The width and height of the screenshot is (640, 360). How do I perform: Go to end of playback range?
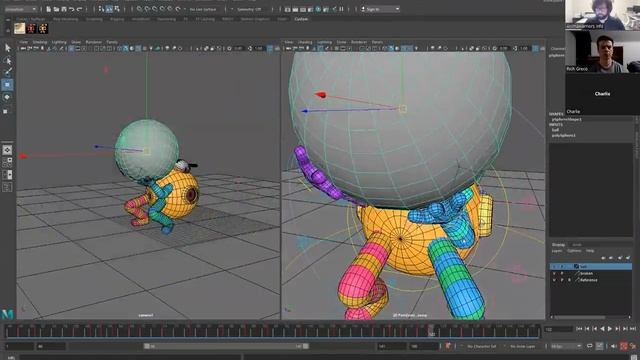pos(633,329)
